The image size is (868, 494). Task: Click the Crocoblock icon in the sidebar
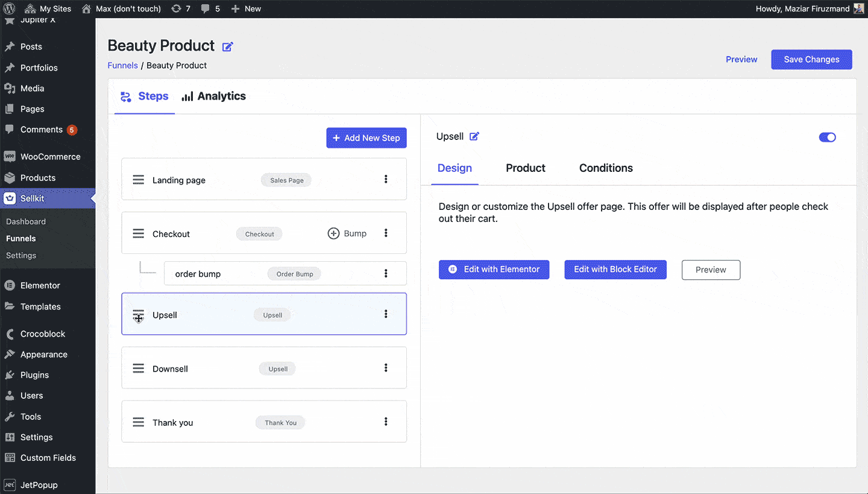pyautogui.click(x=10, y=334)
